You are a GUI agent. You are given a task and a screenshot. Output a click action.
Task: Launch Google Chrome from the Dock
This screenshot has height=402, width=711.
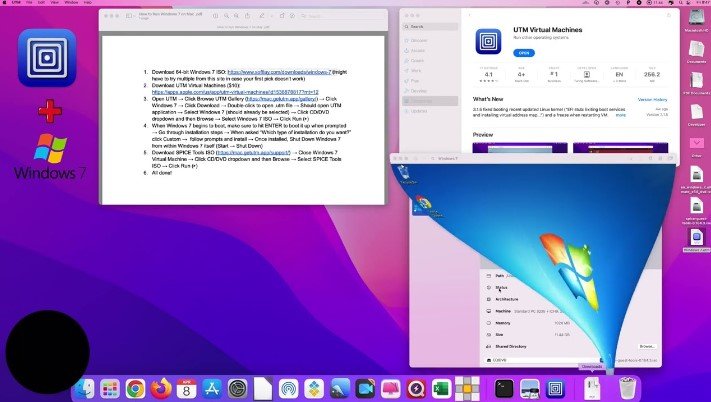pyautogui.click(x=135, y=389)
